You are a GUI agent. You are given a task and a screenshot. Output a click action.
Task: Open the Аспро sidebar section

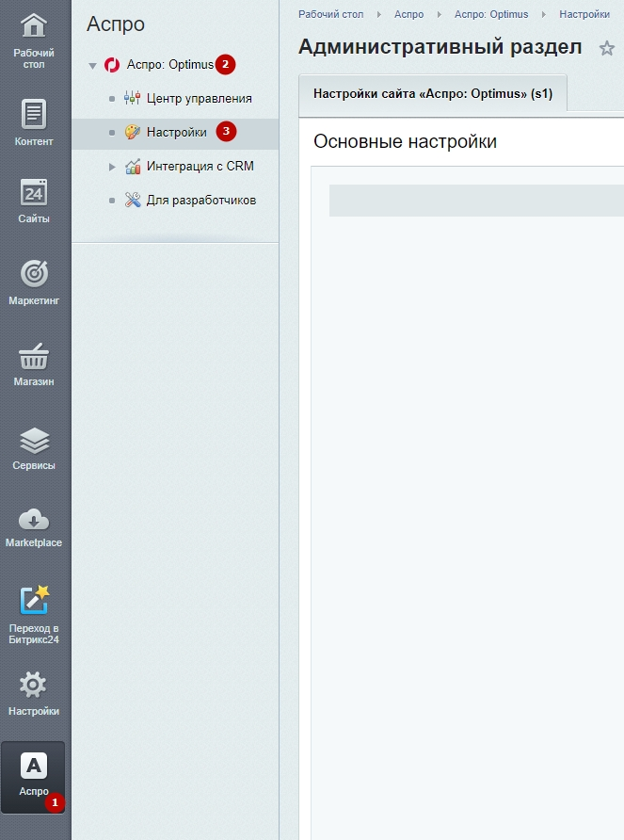[33, 777]
